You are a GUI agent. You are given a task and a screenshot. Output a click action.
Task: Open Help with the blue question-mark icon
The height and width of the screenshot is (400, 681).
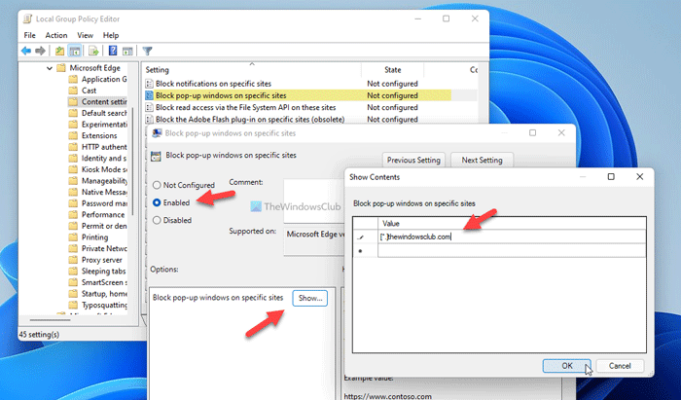point(112,51)
